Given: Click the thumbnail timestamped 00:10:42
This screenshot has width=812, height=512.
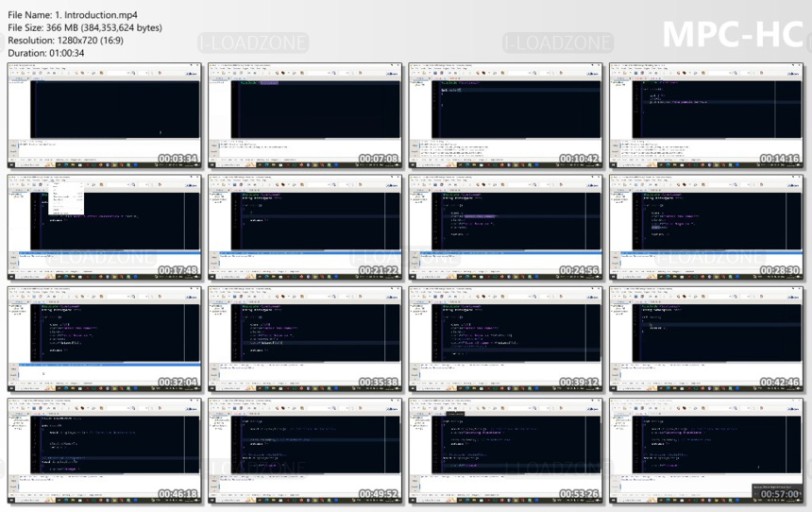Looking at the screenshot, I should 505,115.
